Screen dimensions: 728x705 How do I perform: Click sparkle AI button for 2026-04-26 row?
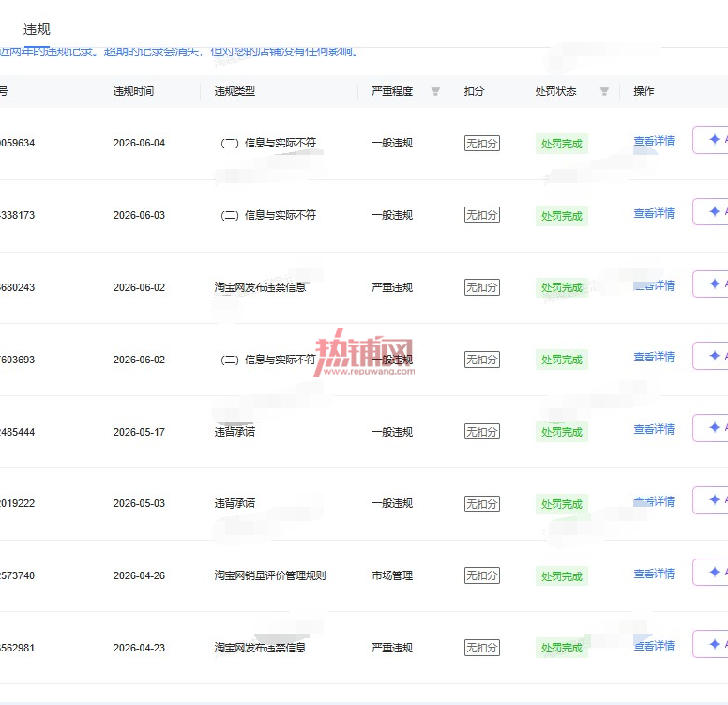click(710, 572)
